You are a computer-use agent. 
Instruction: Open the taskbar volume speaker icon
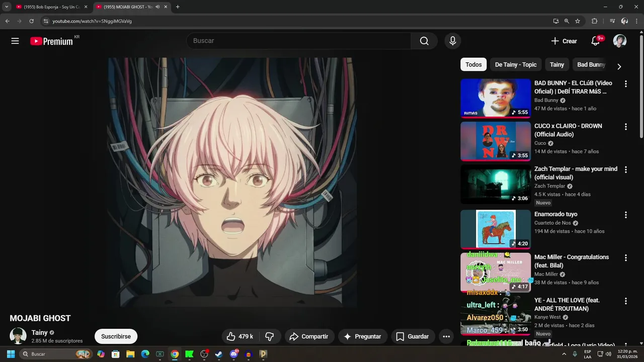(608, 354)
